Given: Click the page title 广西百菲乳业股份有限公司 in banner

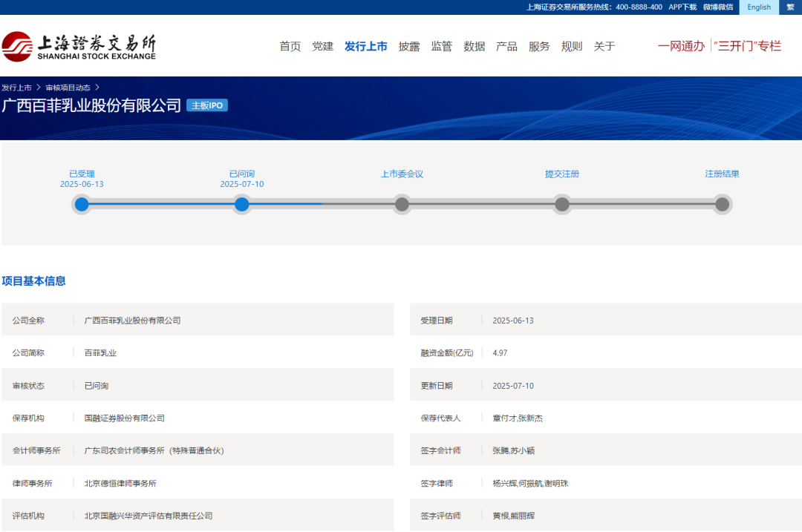Looking at the screenshot, I should point(91,105).
